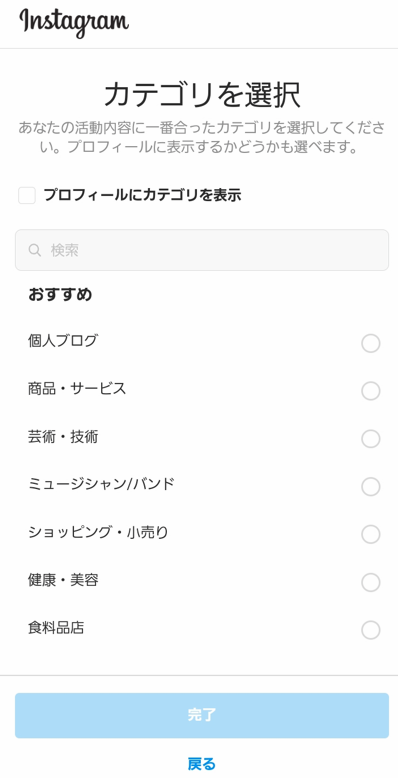The height and width of the screenshot is (778, 398).
Task: Select the ミュージシャン/バンド radio button
Action: pos(371,487)
